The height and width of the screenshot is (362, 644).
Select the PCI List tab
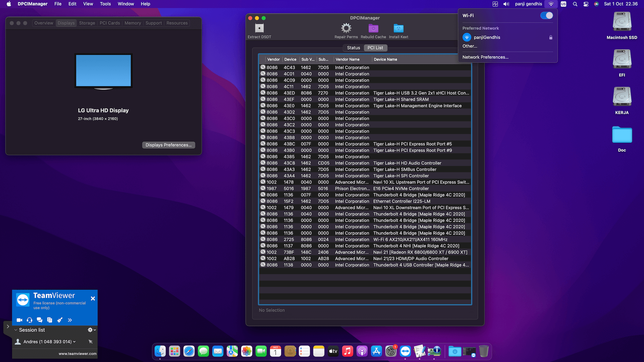(x=375, y=48)
